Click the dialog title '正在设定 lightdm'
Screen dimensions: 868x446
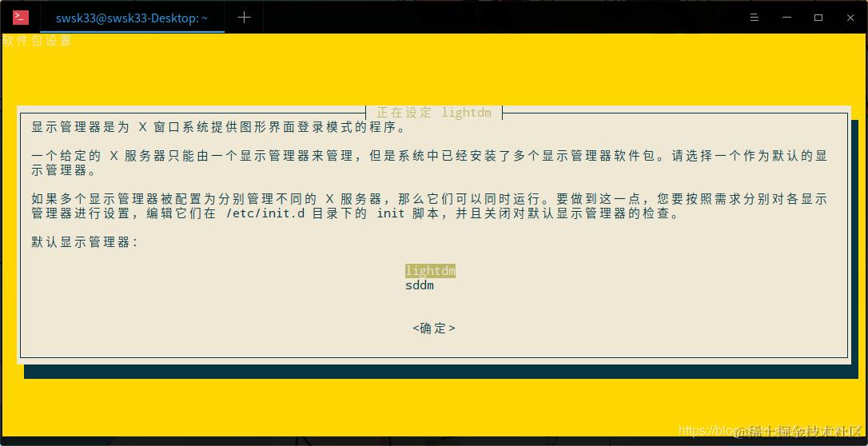434,113
